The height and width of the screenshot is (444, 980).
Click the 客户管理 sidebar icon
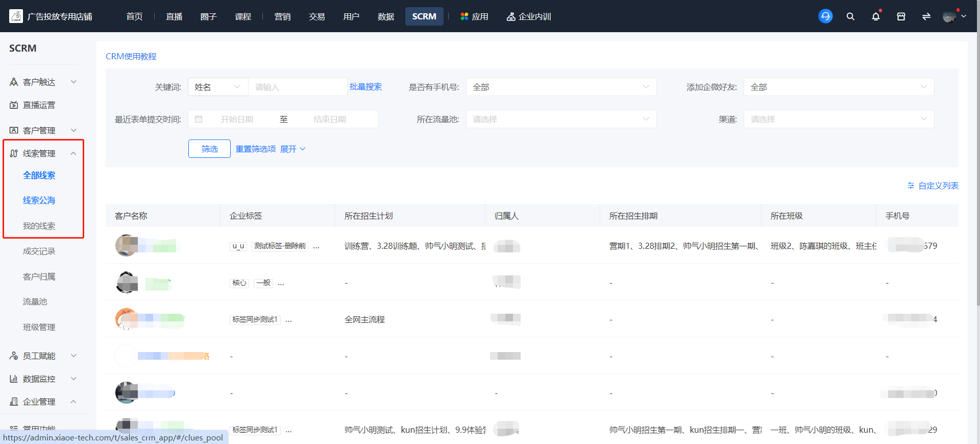coord(14,130)
